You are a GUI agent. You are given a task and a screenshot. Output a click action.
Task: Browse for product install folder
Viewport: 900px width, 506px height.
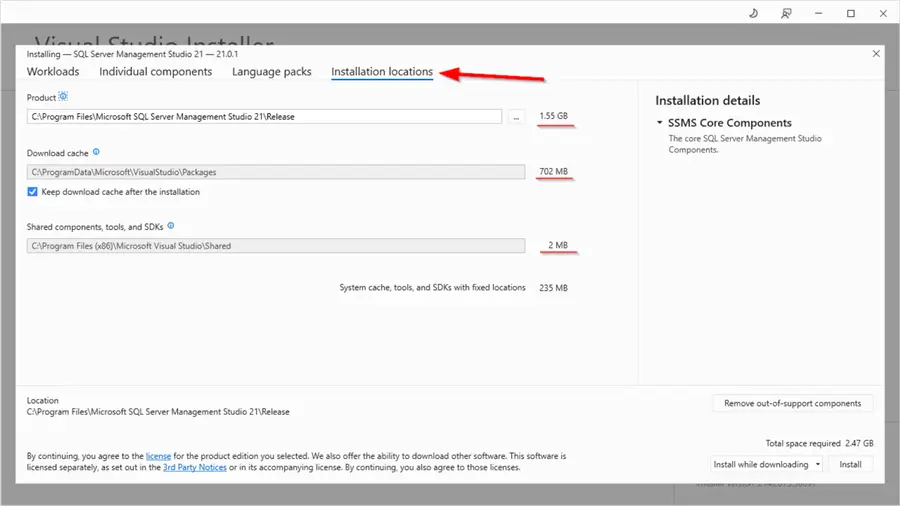[x=516, y=117]
